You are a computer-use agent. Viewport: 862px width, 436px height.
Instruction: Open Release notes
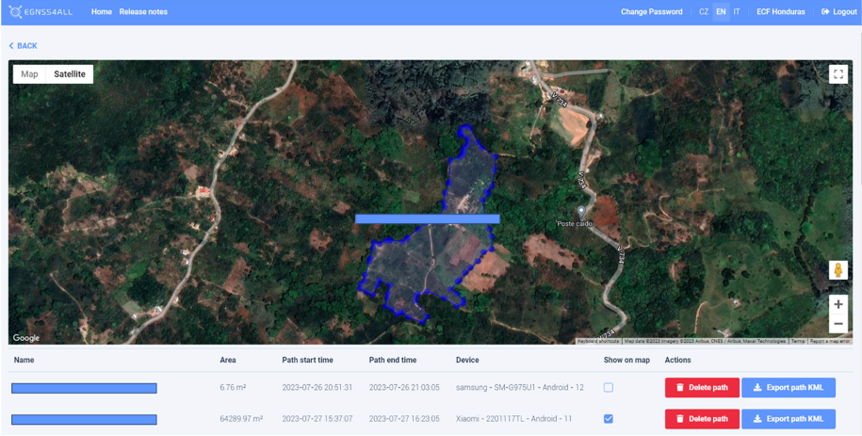[x=143, y=12]
